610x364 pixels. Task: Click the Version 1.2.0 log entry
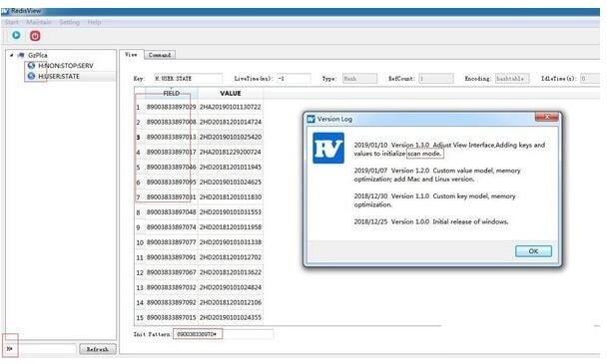point(437,175)
